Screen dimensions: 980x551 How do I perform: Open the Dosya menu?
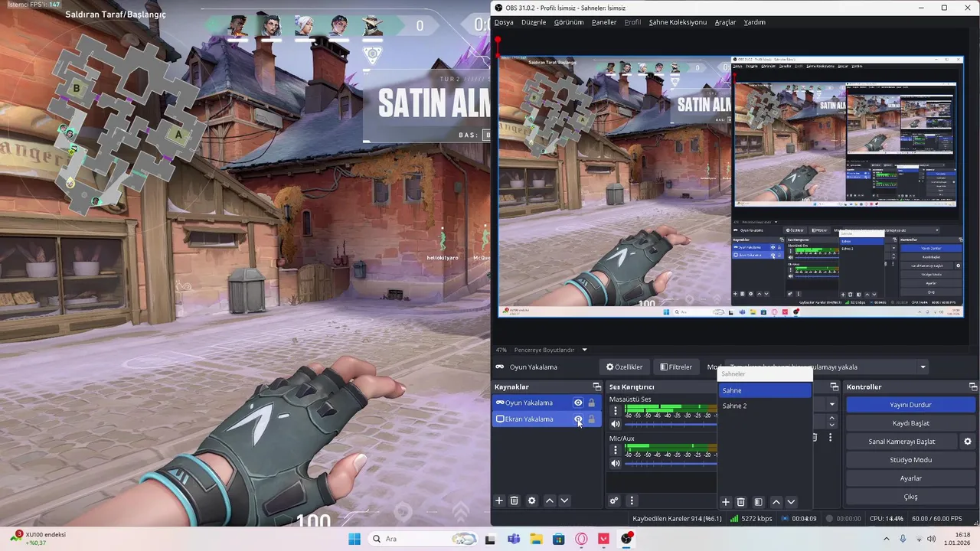pos(504,22)
